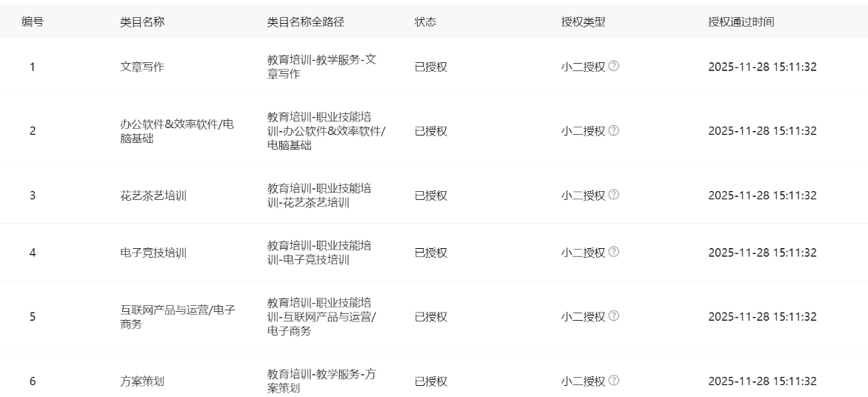This screenshot has width=868, height=397.
Task: Click the 授权类型 column header
Action: (x=584, y=22)
